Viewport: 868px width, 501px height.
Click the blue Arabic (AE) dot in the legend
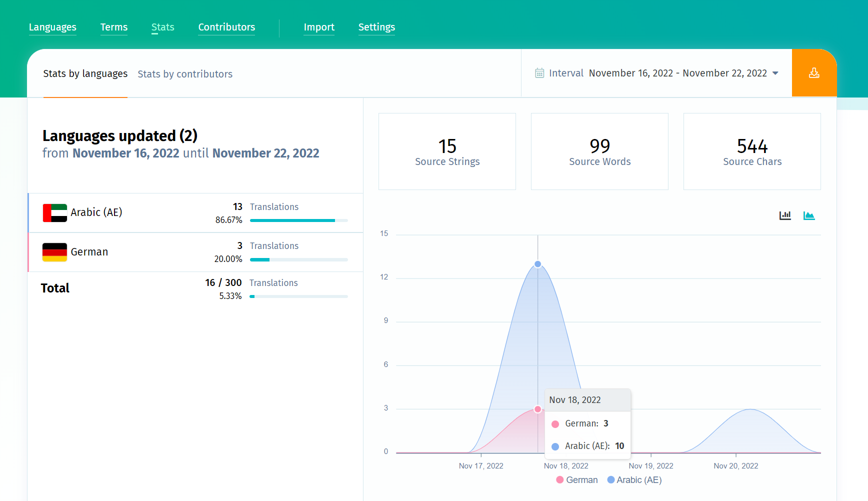(x=610, y=479)
